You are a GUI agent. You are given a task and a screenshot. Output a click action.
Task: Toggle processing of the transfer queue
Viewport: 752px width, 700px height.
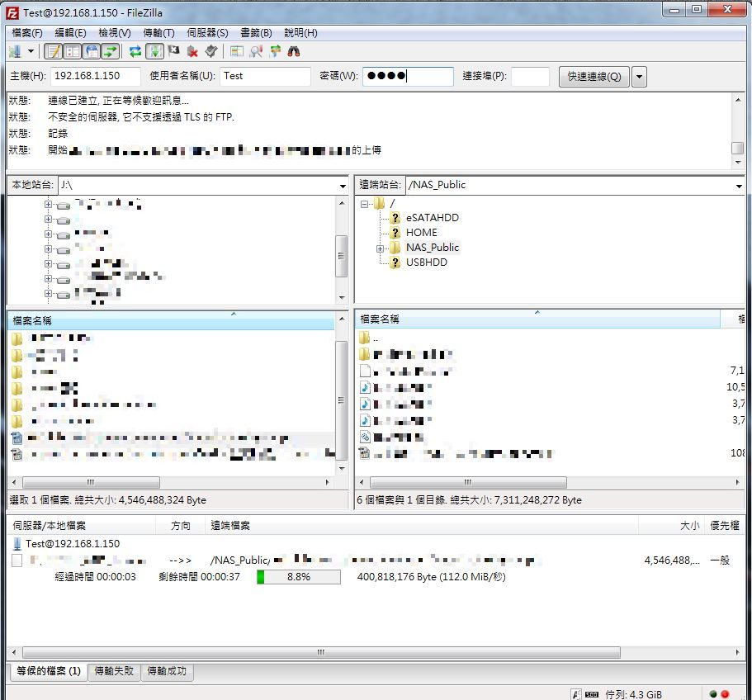[155, 51]
